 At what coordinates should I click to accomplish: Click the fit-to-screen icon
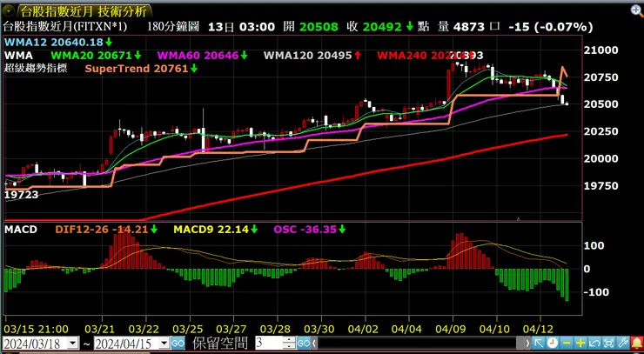pyautogui.click(x=608, y=343)
